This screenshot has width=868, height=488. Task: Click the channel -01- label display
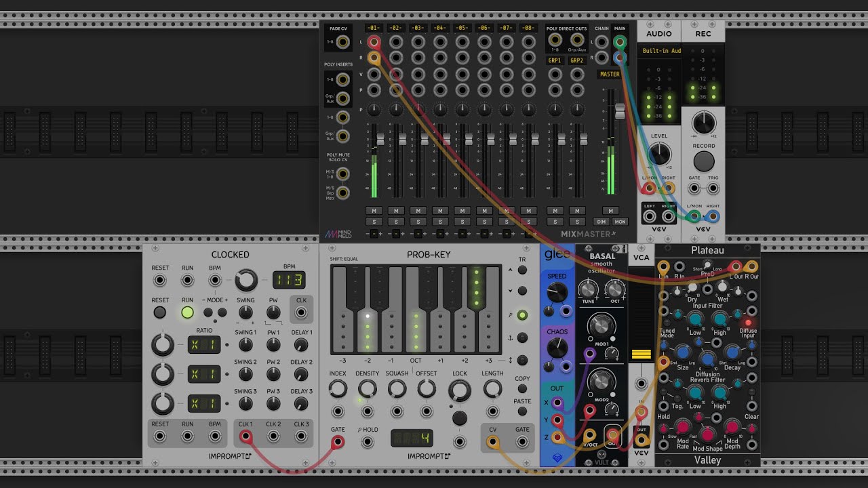374,28
